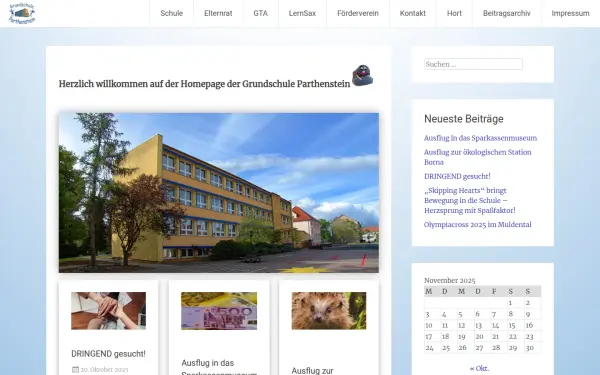The image size is (600, 375).
Task: Open the sidebar link Ausflug in das Sparkassenmuseum
Action: pyautogui.click(x=480, y=138)
